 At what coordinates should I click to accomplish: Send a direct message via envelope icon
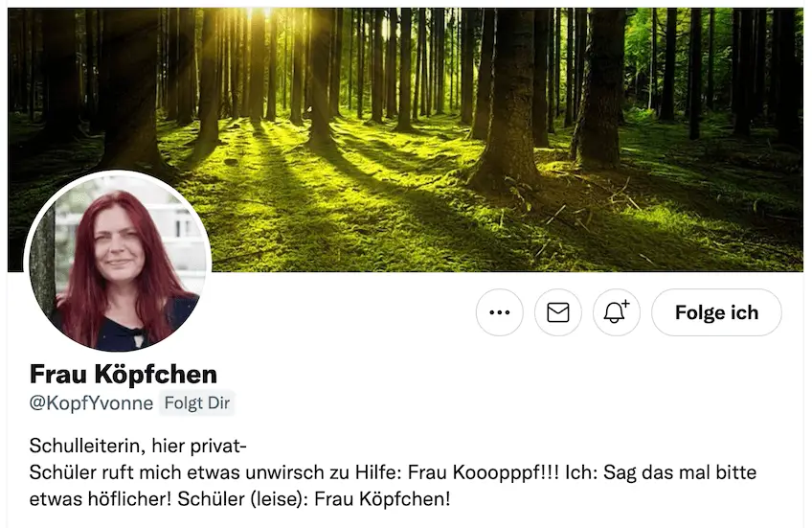click(x=557, y=312)
